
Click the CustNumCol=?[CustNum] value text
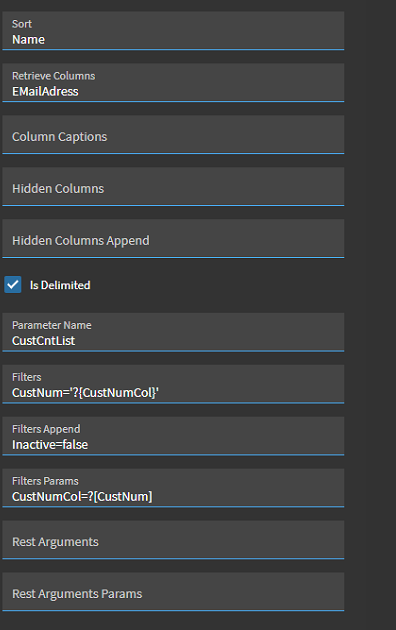click(82, 497)
